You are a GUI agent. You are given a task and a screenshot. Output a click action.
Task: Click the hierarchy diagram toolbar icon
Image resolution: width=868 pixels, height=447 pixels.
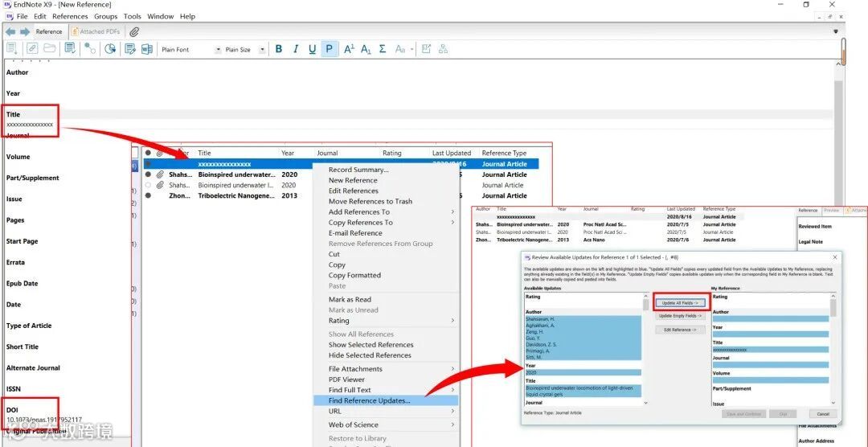pyautogui.click(x=443, y=49)
